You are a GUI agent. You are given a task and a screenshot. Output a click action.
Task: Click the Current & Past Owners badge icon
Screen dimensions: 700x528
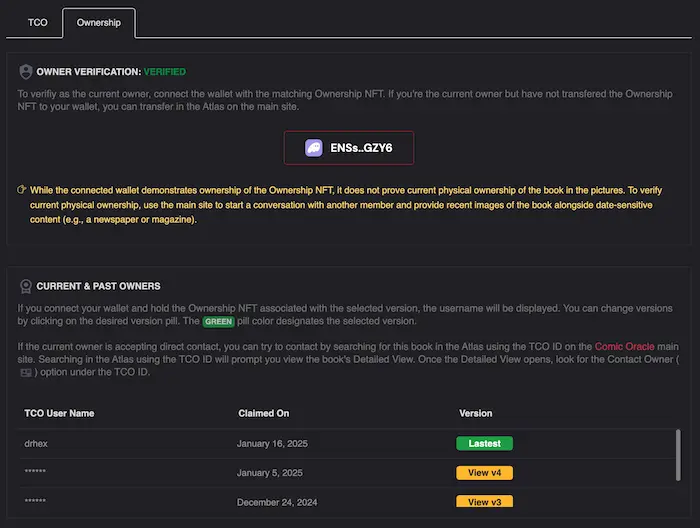pyautogui.click(x=25, y=286)
